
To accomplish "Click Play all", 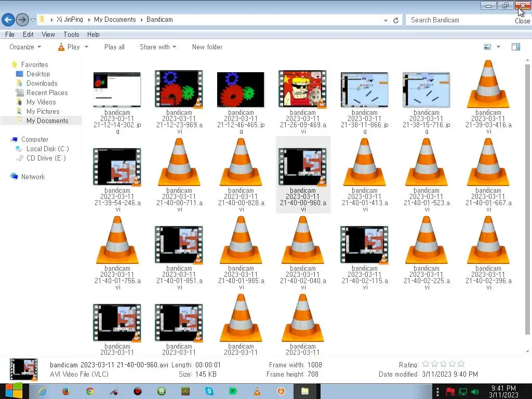I will [114, 47].
